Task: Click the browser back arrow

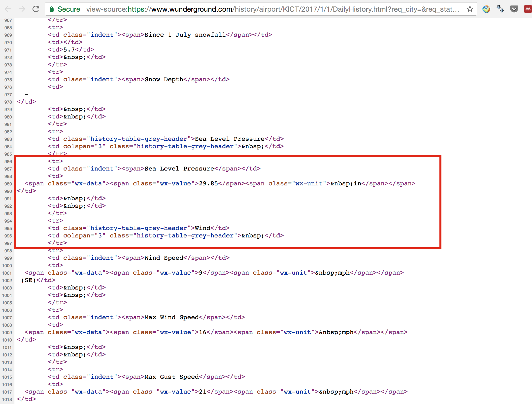Action: tap(8, 9)
